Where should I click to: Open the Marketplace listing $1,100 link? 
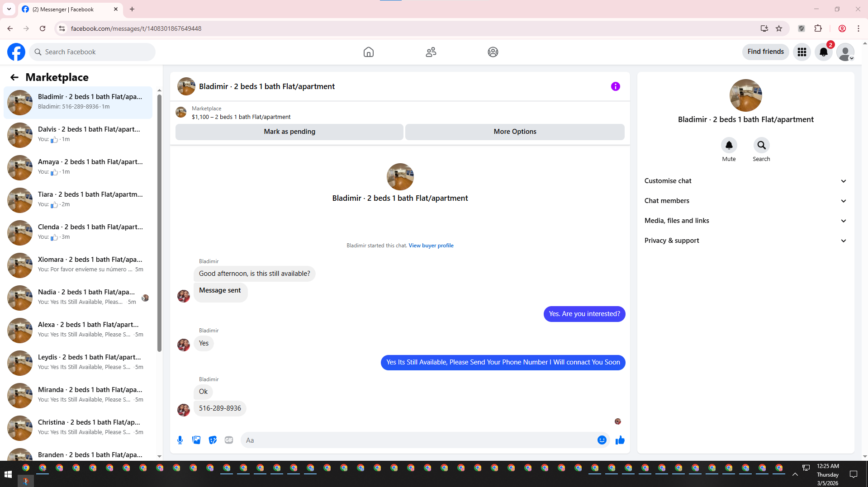coord(241,117)
